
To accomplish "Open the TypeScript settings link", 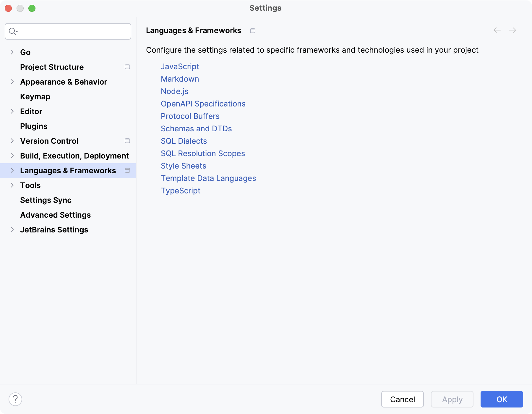I will click(x=181, y=190).
